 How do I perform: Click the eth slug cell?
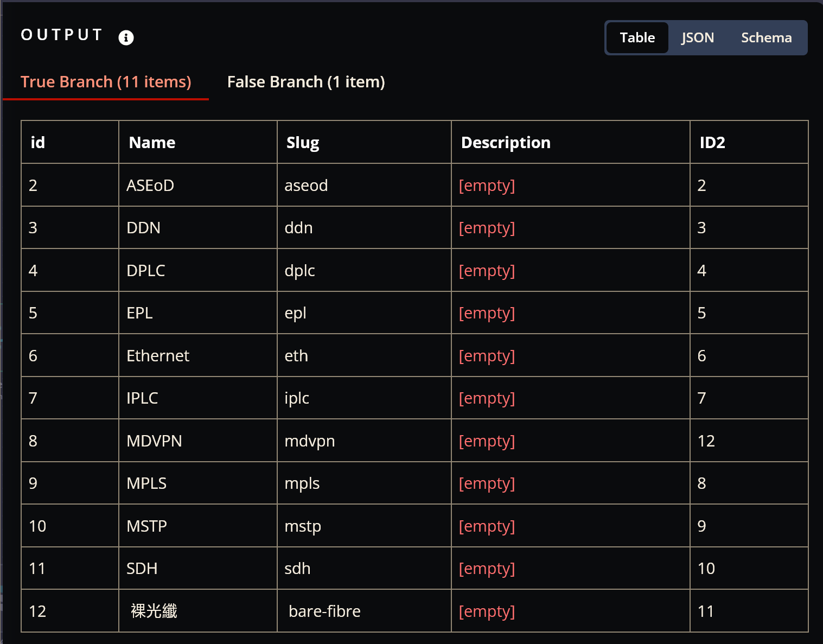[364, 355]
